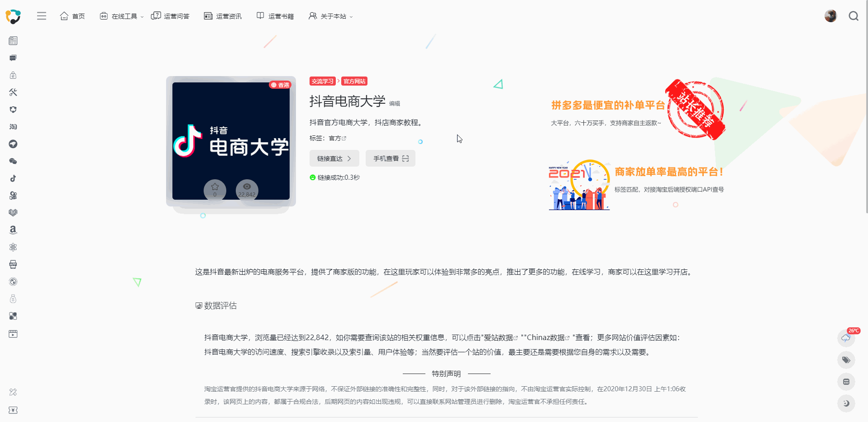Image resolution: width=868 pixels, height=422 pixels.
Task: Click the view count eye icon 22,842
Action: (247, 190)
